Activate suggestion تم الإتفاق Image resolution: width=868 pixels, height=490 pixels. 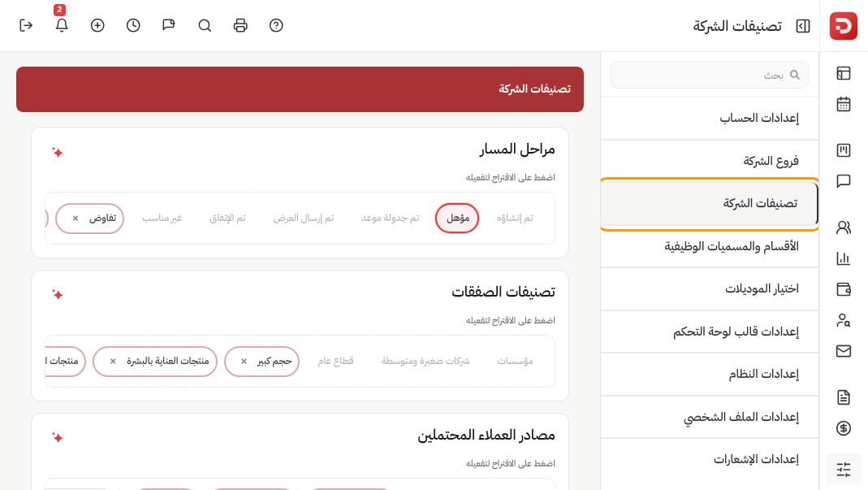pyautogui.click(x=227, y=219)
